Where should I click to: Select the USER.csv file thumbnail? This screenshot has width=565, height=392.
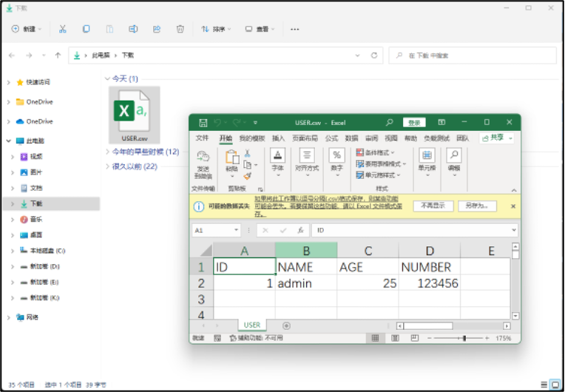pos(135,115)
